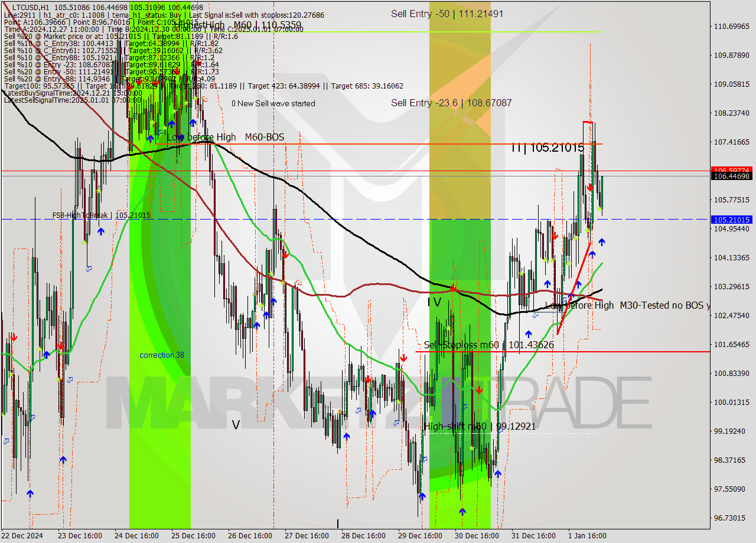Select the 'FSB-HighToBreak | 105.21015' label
The width and height of the screenshot is (756, 543).
coord(102,215)
